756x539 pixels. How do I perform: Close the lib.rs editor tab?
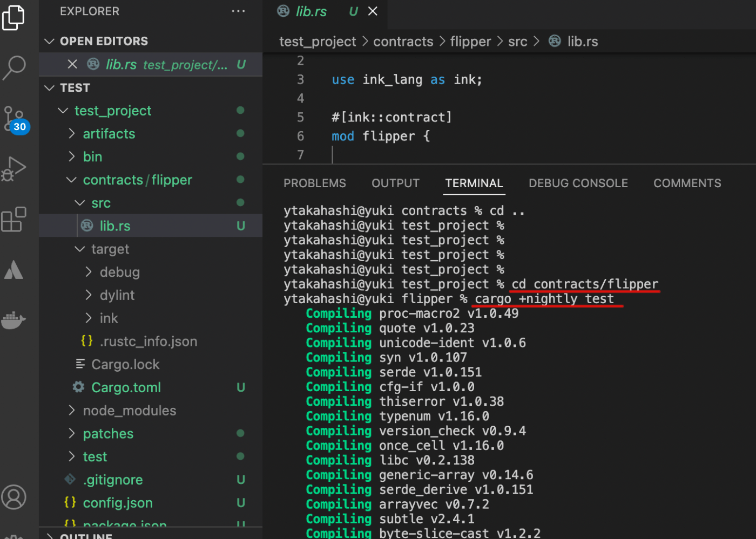tap(373, 11)
